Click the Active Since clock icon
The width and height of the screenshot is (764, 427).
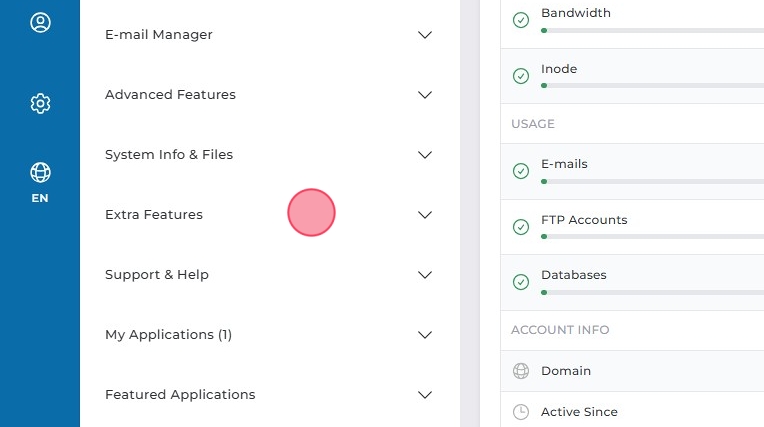520,412
